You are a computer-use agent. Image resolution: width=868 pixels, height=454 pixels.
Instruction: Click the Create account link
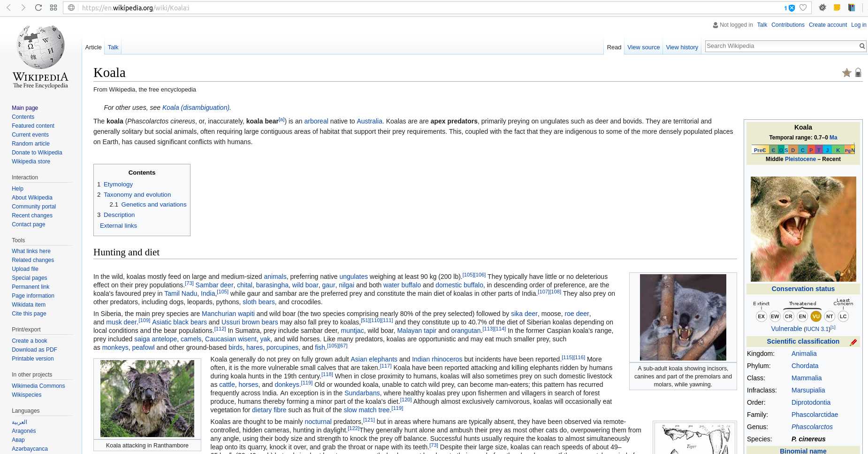(828, 25)
